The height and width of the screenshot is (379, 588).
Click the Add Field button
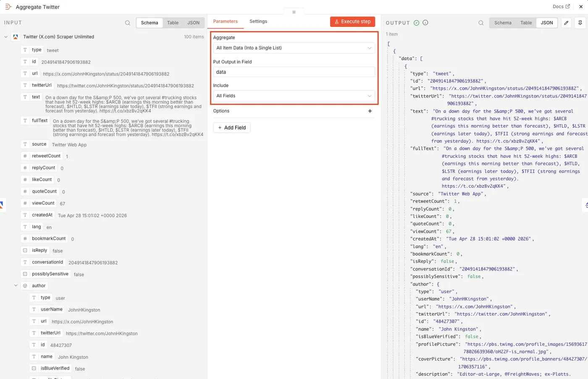click(232, 128)
